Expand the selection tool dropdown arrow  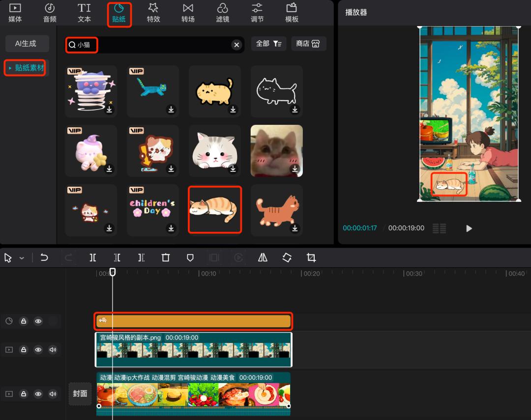(x=22, y=258)
